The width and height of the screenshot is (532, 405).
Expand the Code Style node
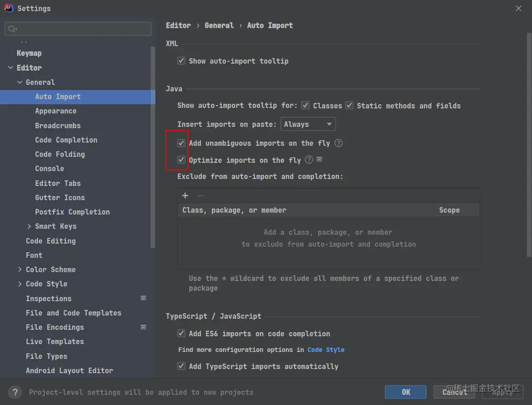20,284
